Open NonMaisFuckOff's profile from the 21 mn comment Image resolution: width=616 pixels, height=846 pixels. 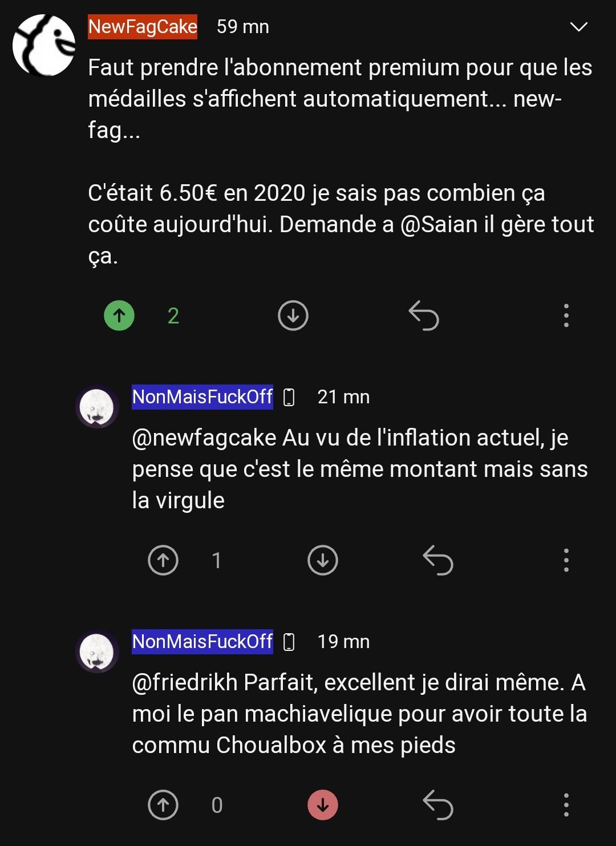202,396
